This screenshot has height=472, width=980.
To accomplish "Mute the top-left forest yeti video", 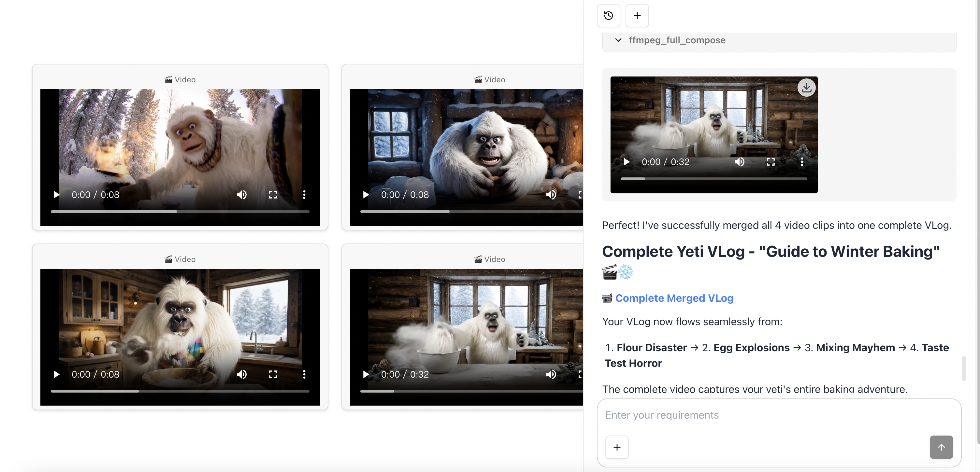I will pos(241,195).
